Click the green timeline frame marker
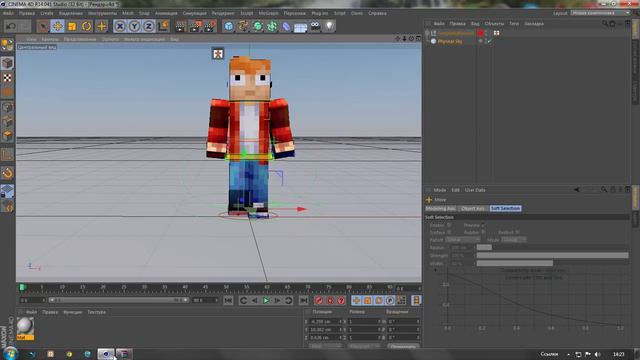Screen dimensions: 640x360 point(22,288)
